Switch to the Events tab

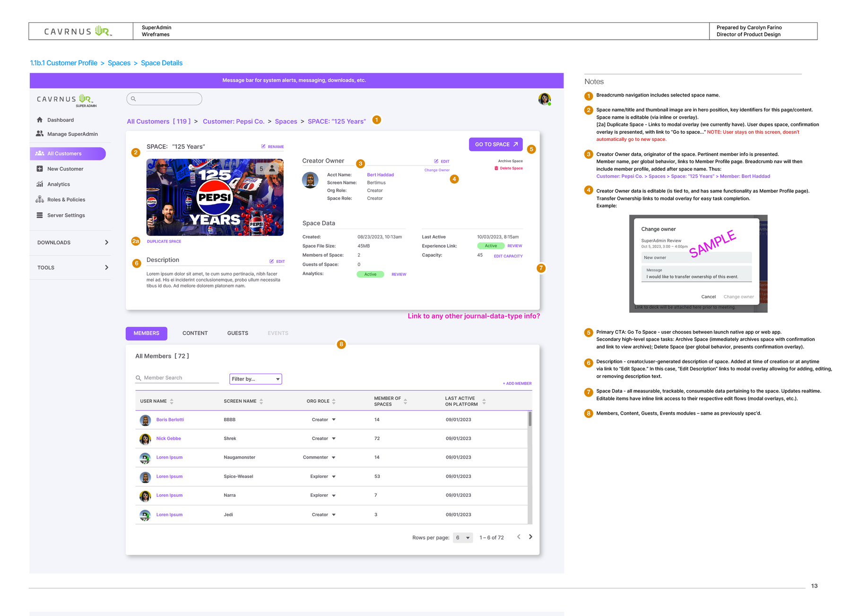pos(278,333)
